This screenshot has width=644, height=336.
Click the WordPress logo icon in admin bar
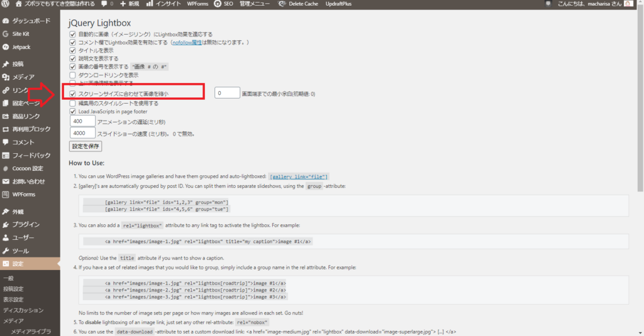click(x=6, y=4)
